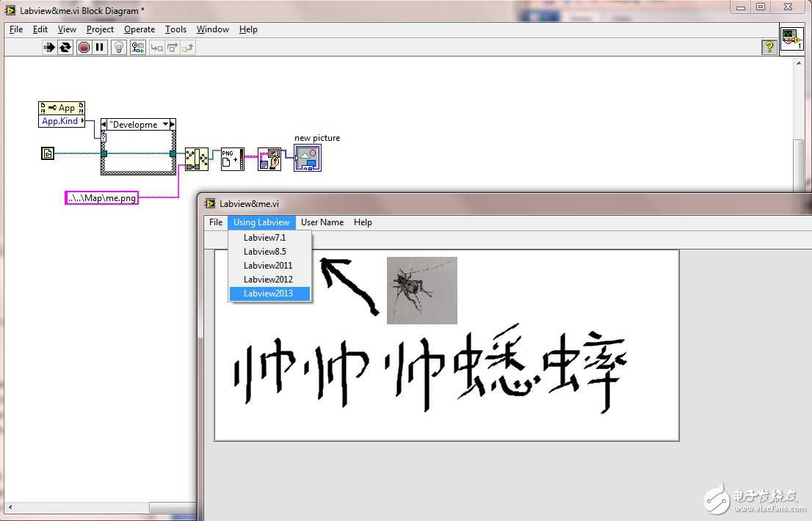Click the vertical scrollbar up arrow
This screenshot has width=812, height=521.
tap(799, 63)
